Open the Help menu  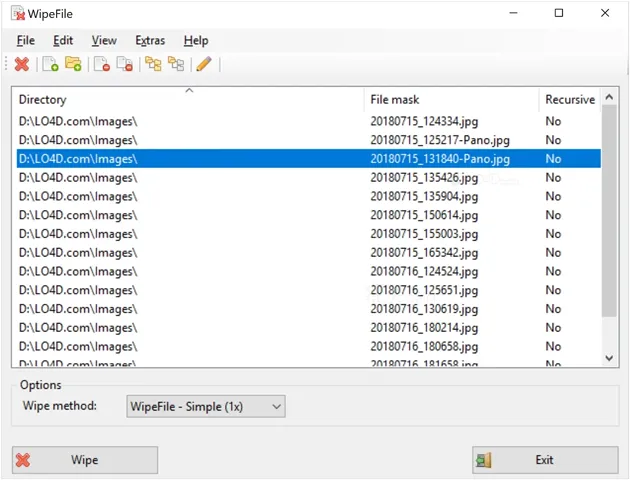196,41
